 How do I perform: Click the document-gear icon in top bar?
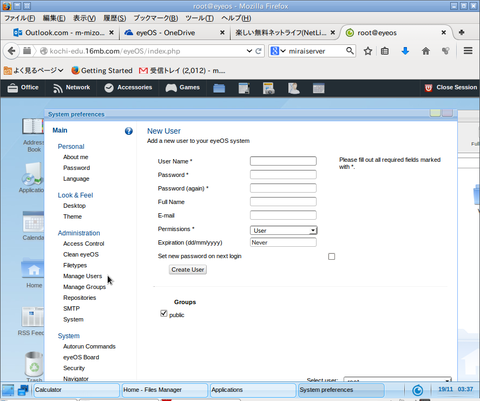(269, 88)
